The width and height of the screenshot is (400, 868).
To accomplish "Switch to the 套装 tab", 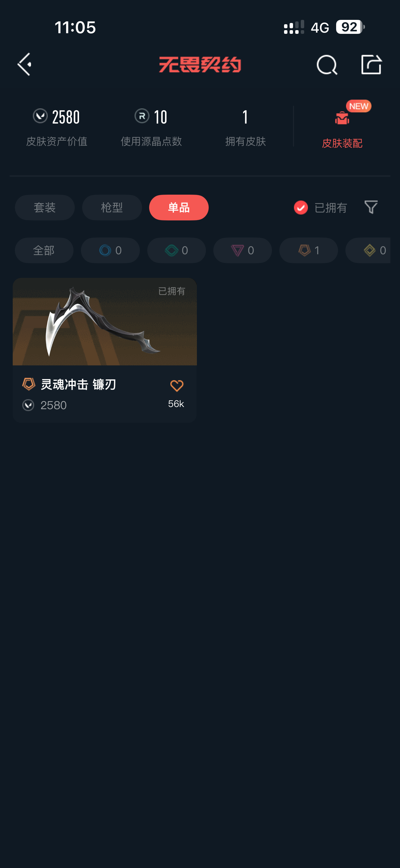I will (45, 207).
